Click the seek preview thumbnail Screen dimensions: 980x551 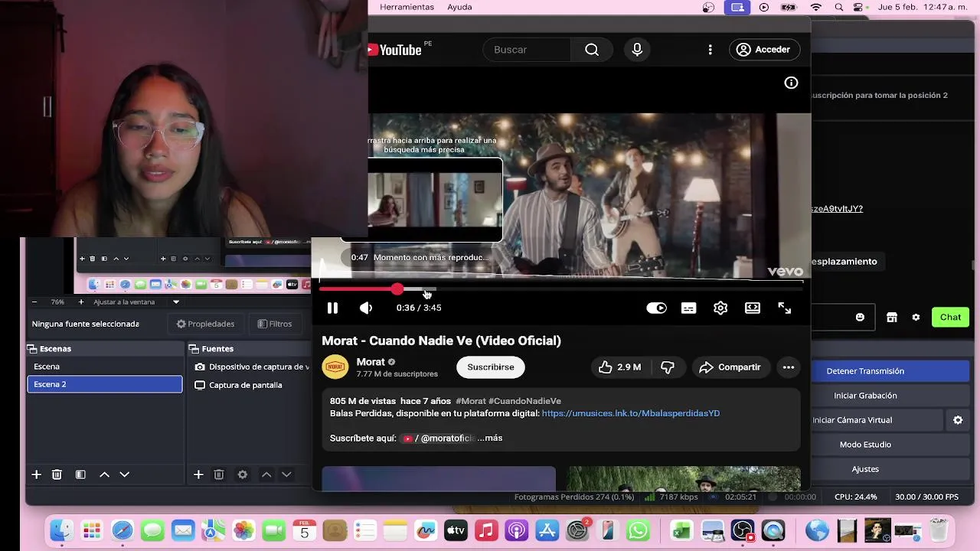click(435, 200)
